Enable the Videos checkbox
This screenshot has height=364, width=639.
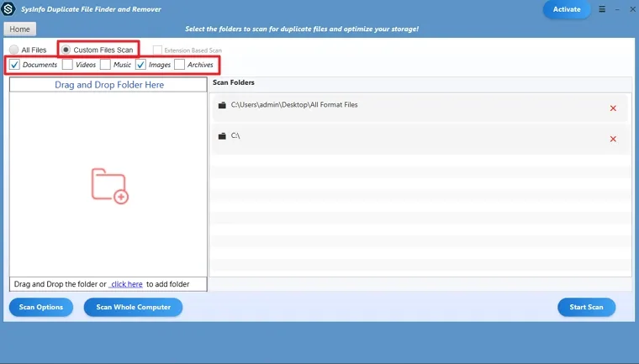coord(67,65)
